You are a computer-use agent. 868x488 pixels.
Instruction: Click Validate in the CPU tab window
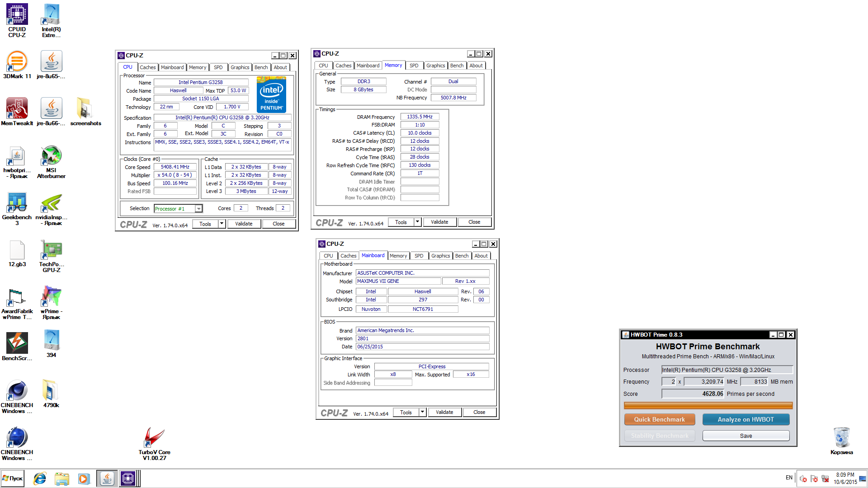pos(244,224)
